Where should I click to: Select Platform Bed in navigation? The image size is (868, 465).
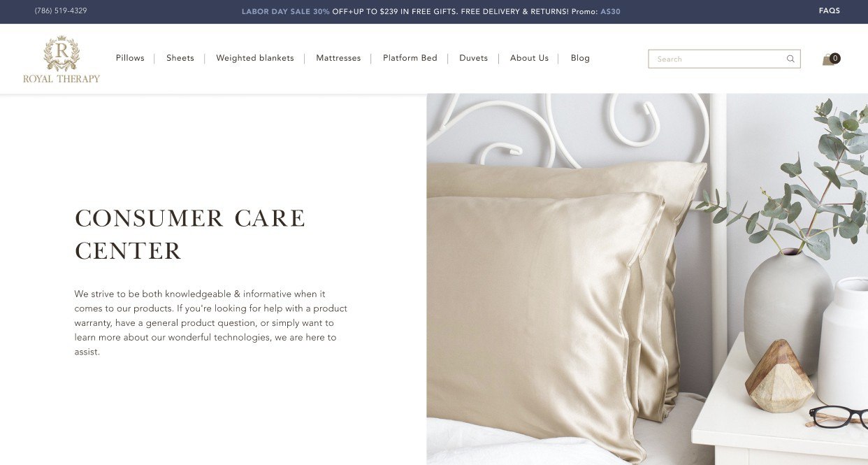(x=410, y=58)
